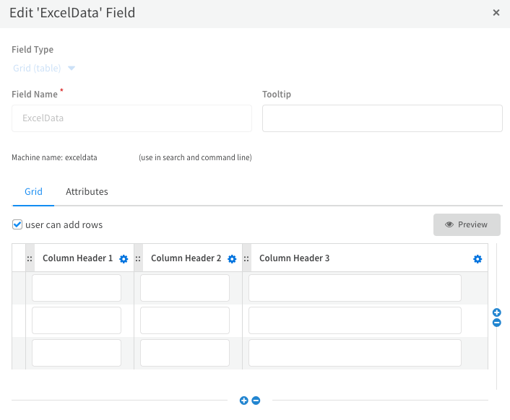
Task: Click the drag handle beside Column Header 2
Action: 138,258
